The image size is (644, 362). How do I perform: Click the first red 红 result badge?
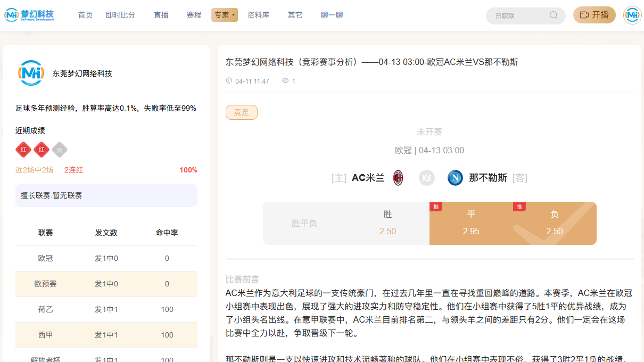pyautogui.click(x=23, y=150)
